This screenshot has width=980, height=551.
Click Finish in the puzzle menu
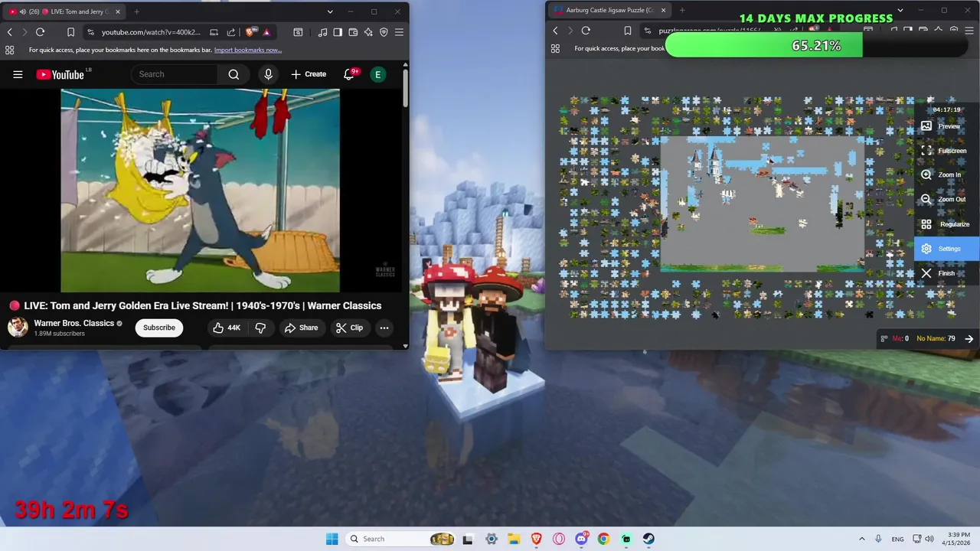947,273
